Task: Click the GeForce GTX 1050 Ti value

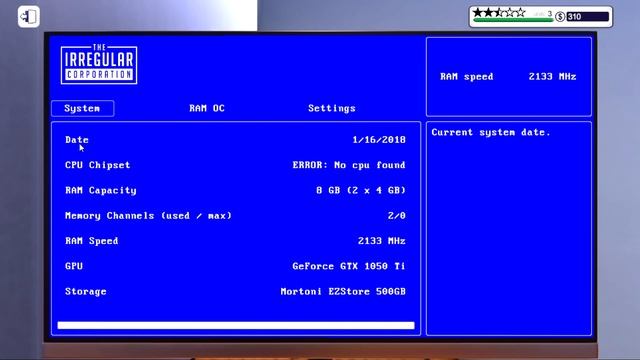Action: [x=349, y=266]
